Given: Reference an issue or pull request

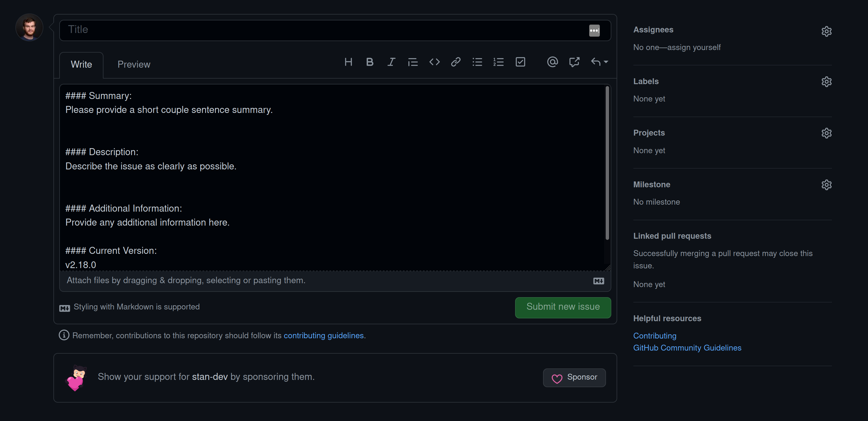Looking at the screenshot, I should coord(574,62).
